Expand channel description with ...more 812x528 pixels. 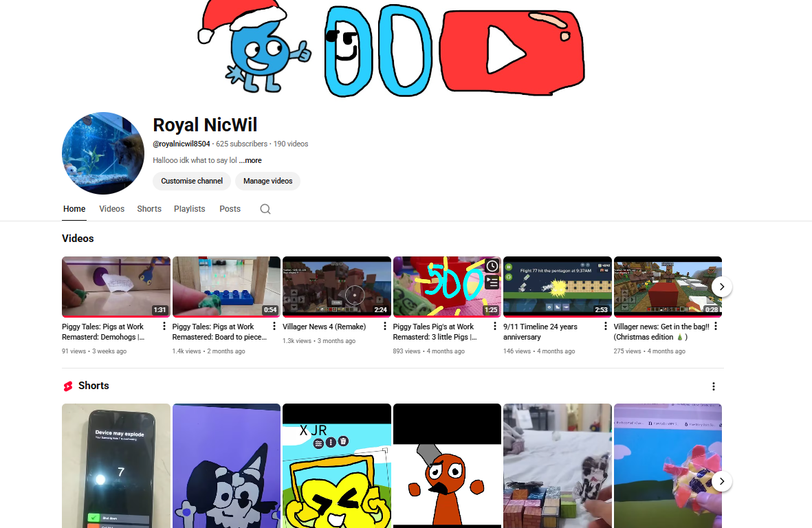pos(250,160)
